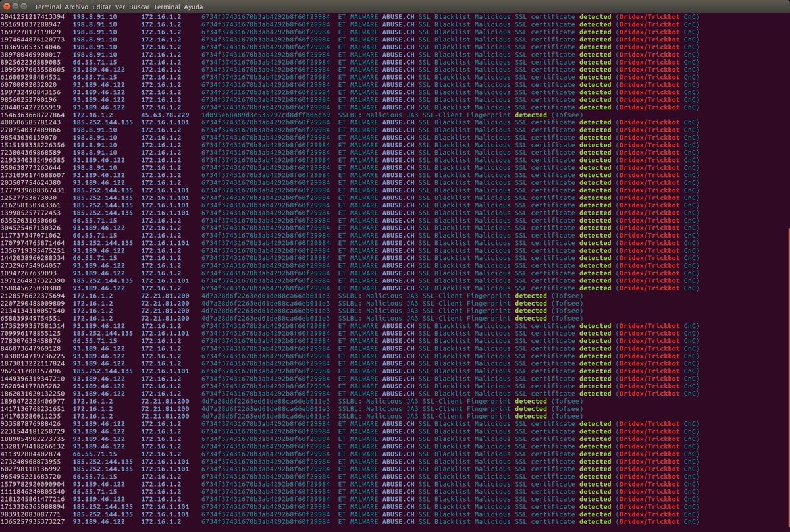Select event ID 2231544181258729
The image size is (790, 532).
(33, 431)
